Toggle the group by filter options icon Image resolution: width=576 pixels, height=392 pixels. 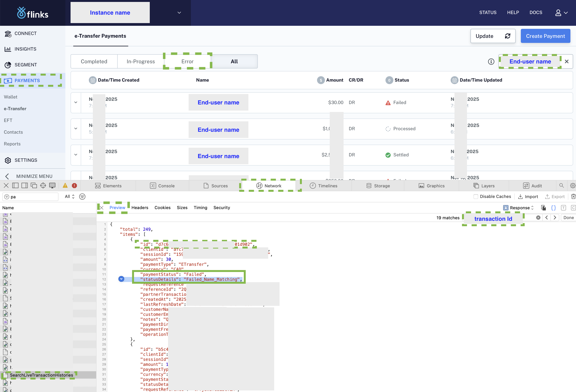[82, 197]
